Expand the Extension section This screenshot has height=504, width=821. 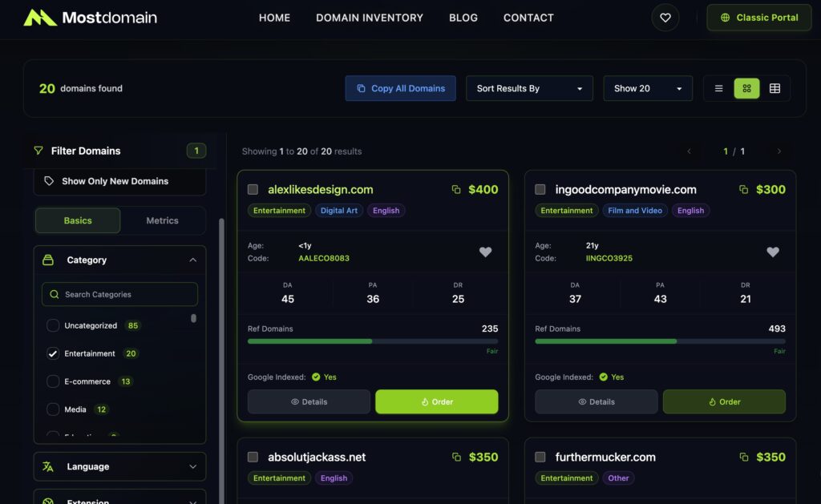(x=120, y=498)
